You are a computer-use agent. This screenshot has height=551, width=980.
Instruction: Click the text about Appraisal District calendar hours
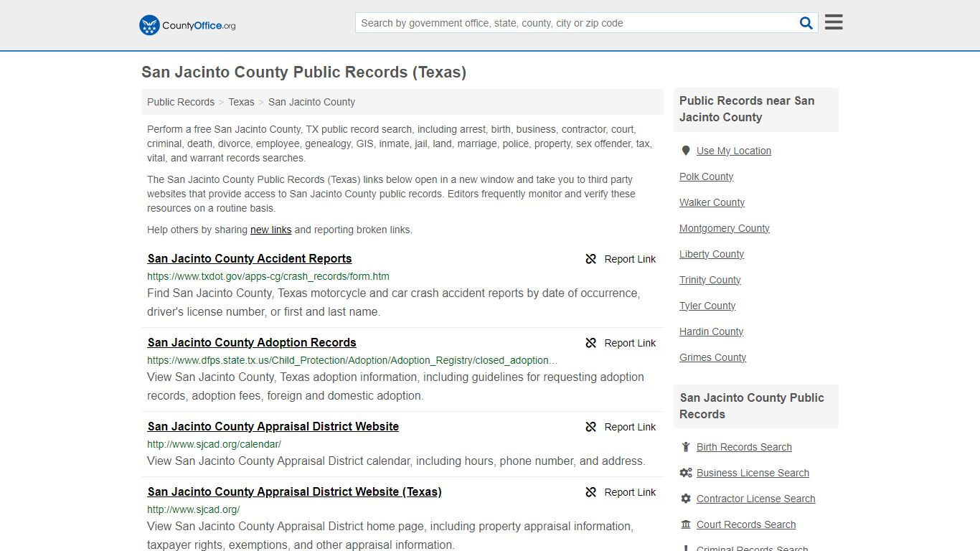coord(396,461)
